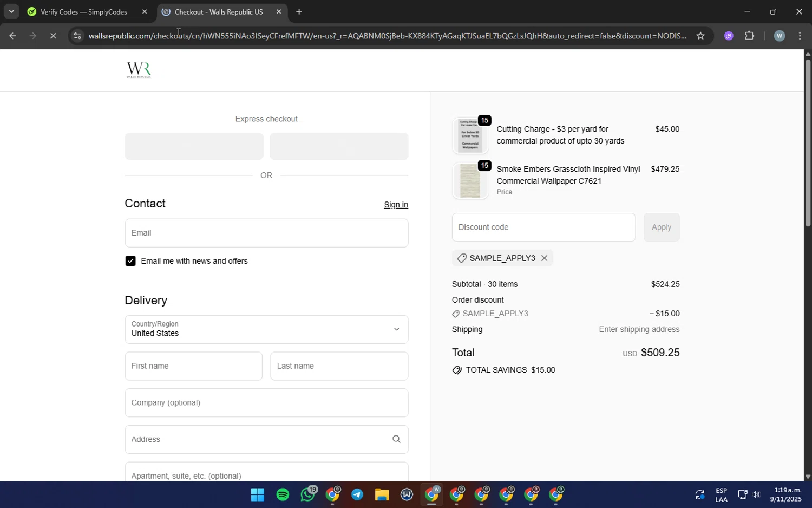Screen dimensions: 812x508
Task: Click the ESP LAA language indicator
Action: click(721, 495)
